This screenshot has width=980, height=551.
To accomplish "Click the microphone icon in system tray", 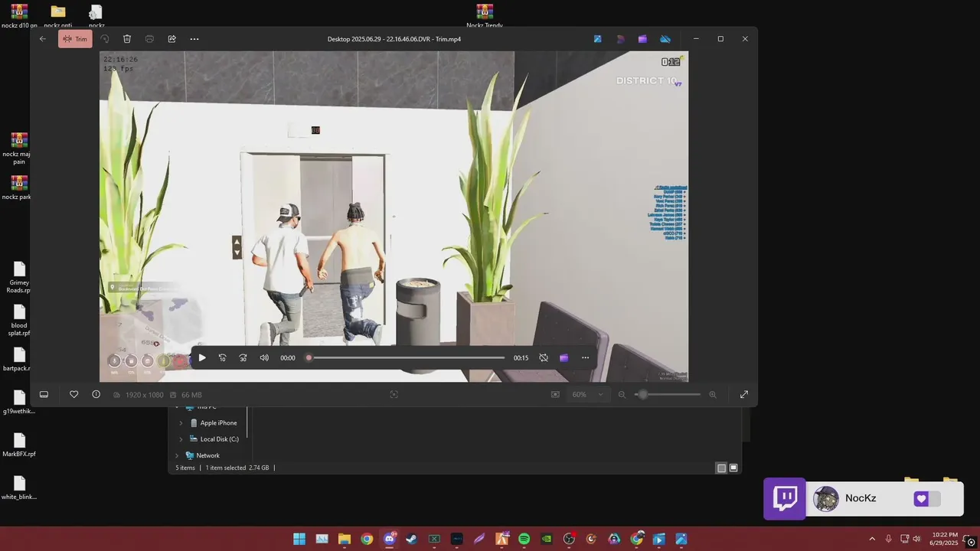I will [888, 539].
